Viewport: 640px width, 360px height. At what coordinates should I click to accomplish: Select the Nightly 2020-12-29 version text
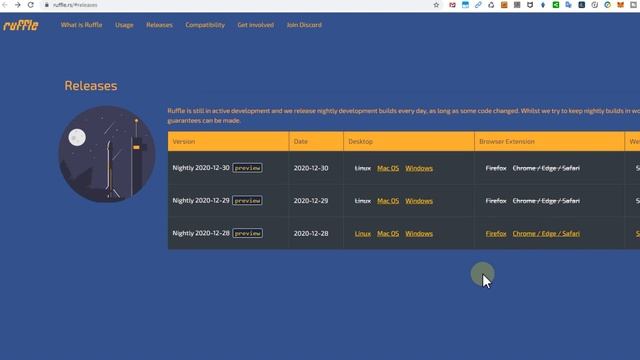(201, 200)
